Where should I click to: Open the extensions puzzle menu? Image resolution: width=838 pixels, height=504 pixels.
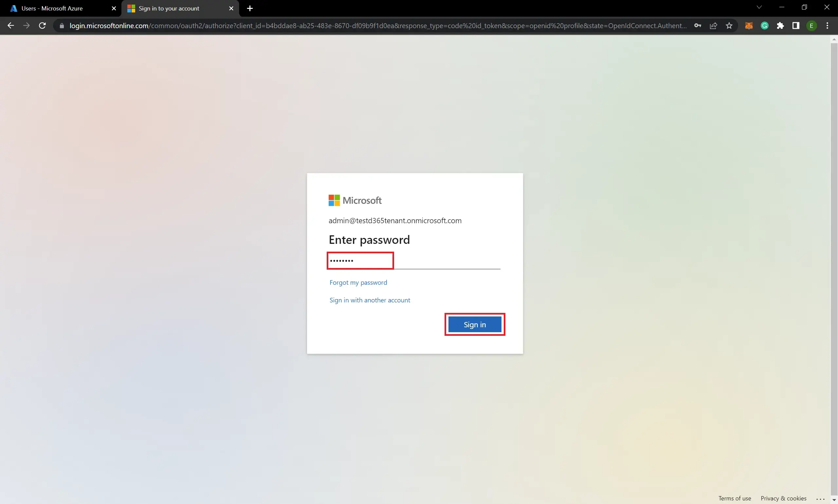780,26
